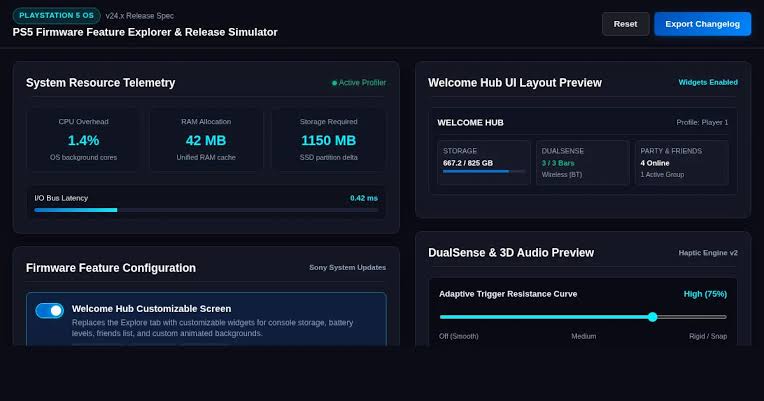Screen dimensions: 764x401
Task: Select the CPU Overhead 1.4% value
Action: coord(83,140)
